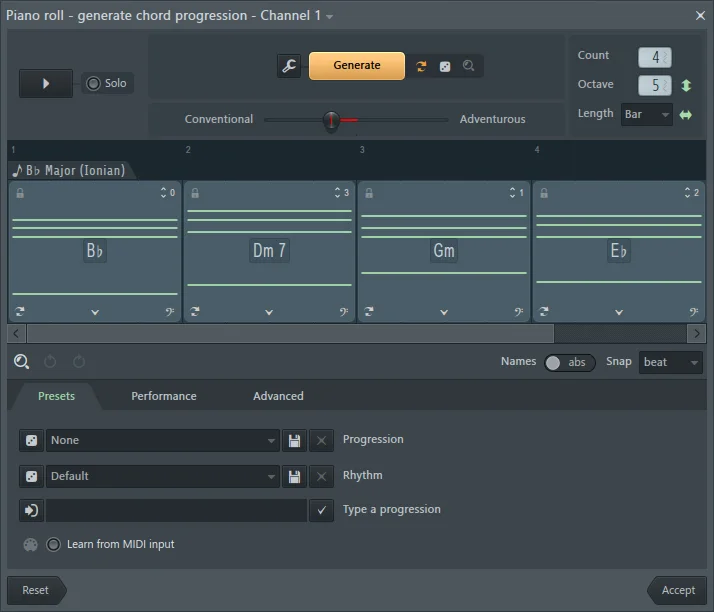Click the bass clef icon on Dm 7 chord

pyautogui.click(x=344, y=312)
